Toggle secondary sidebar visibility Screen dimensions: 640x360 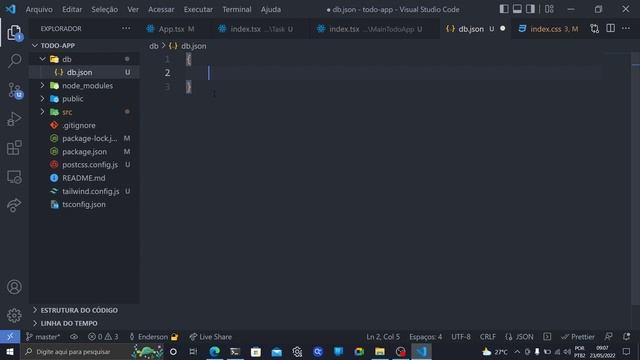530,9
